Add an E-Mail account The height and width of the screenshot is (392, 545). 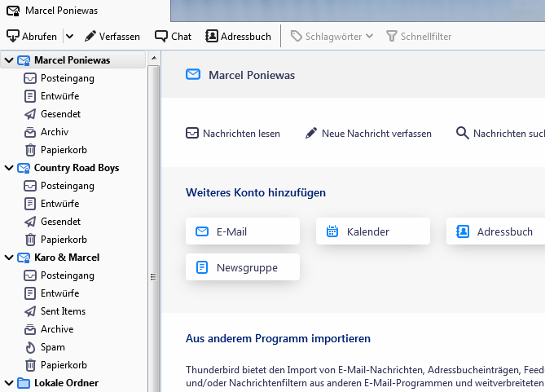click(x=243, y=231)
